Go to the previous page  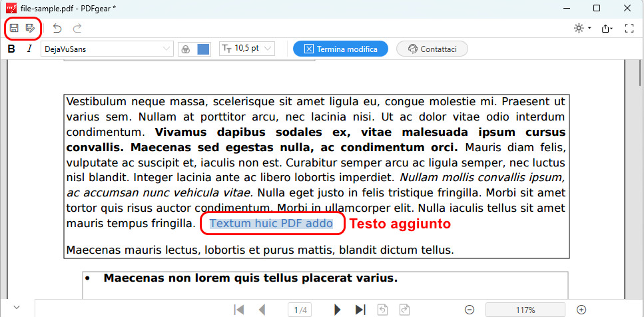pyautogui.click(x=262, y=310)
